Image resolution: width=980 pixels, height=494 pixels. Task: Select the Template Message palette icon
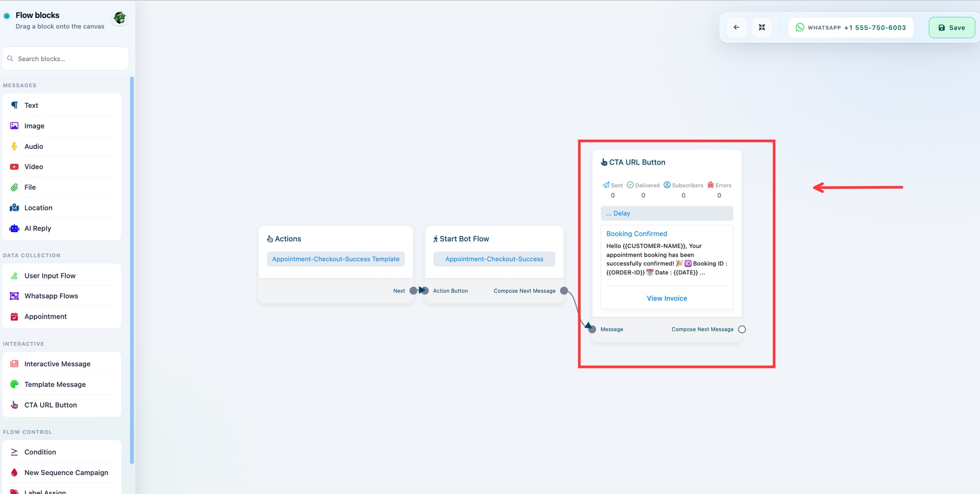pyautogui.click(x=14, y=384)
